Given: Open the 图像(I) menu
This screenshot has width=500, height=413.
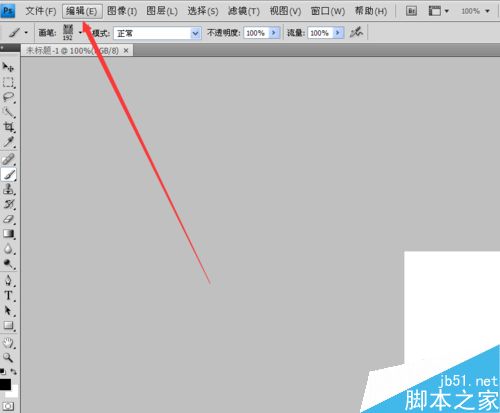Looking at the screenshot, I should click(x=122, y=11).
